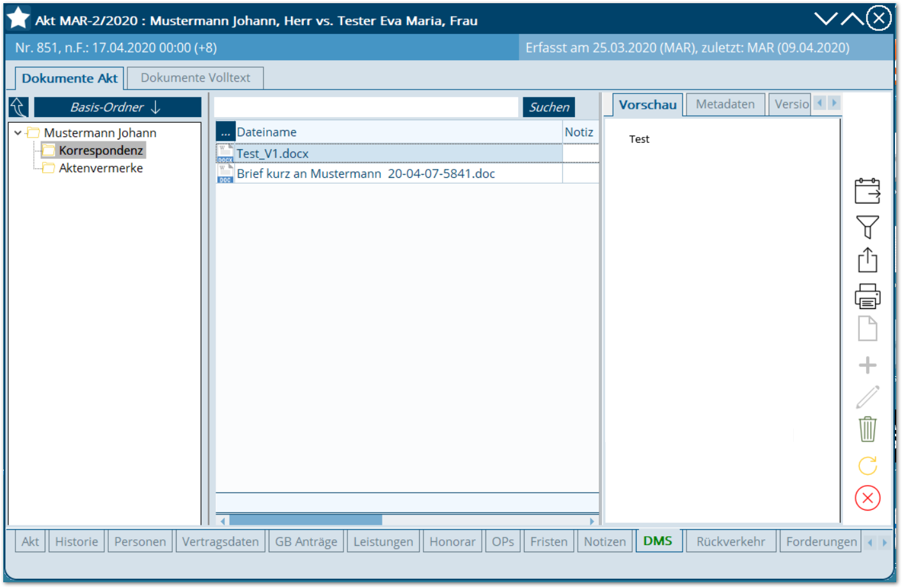Image resolution: width=902 pixels, height=588 pixels.
Task: Open the Vertragsdaten tab
Action: tap(220, 541)
